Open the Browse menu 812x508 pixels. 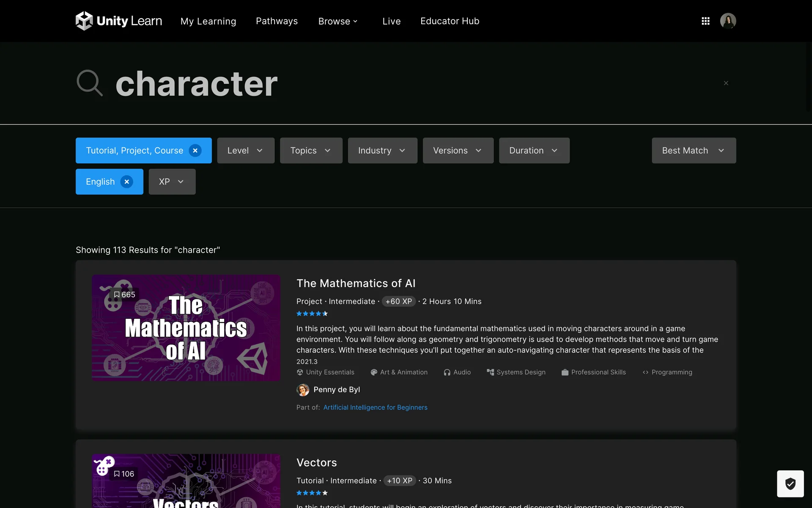pos(337,21)
